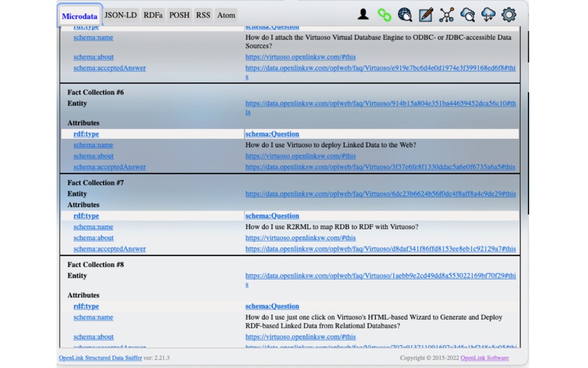Viewport: 588px width, 368px height.
Task: Click schema:acceptedAnswer in Fact Collection #7
Action: [110, 248]
